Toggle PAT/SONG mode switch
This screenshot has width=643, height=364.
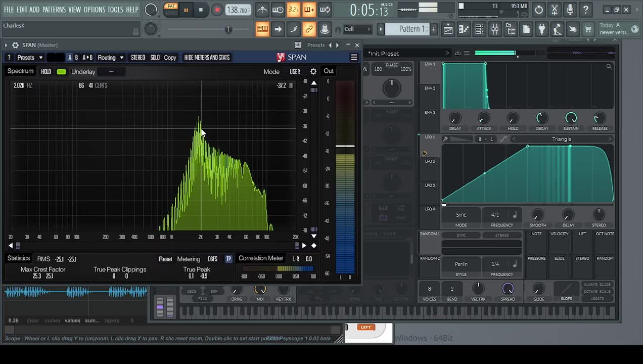(171, 10)
